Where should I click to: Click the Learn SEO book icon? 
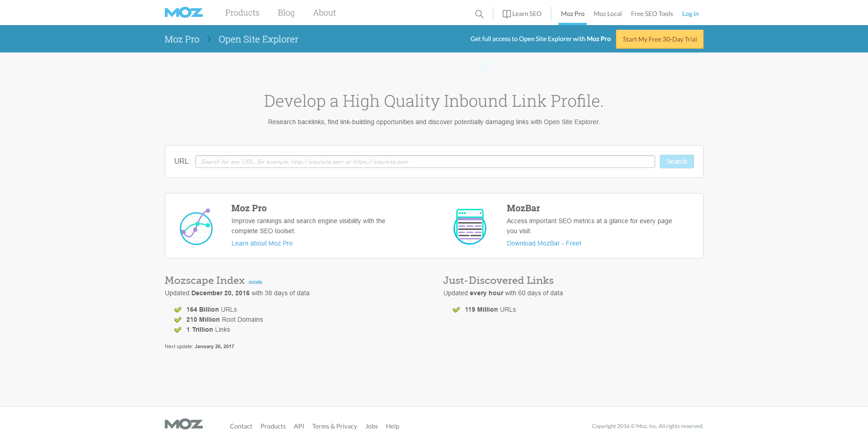(506, 14)
